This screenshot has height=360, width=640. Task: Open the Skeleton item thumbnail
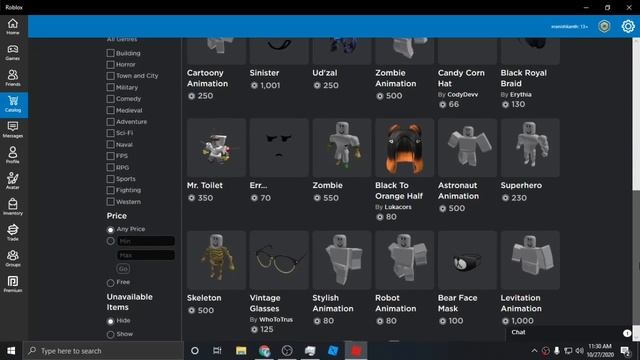coord(216,260)
